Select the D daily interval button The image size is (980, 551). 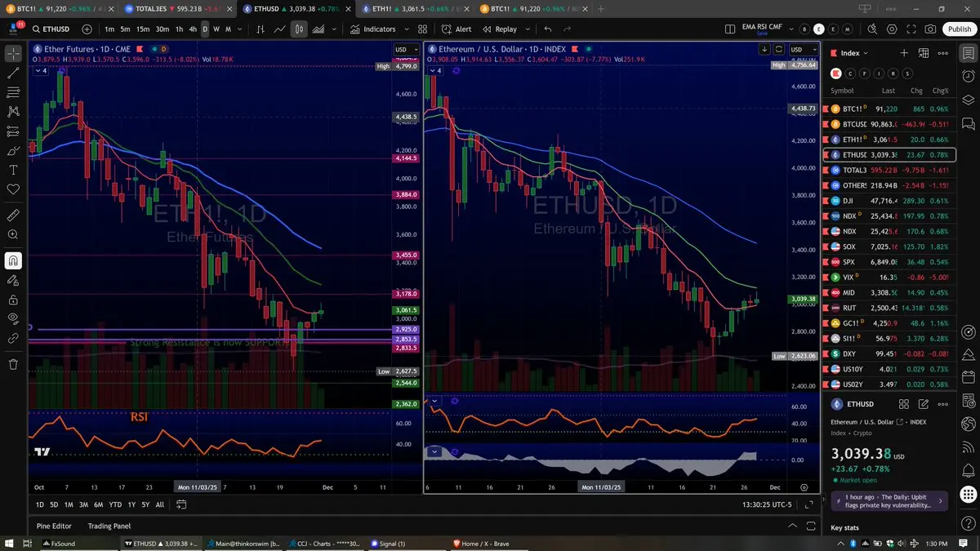tap(205, 29)
